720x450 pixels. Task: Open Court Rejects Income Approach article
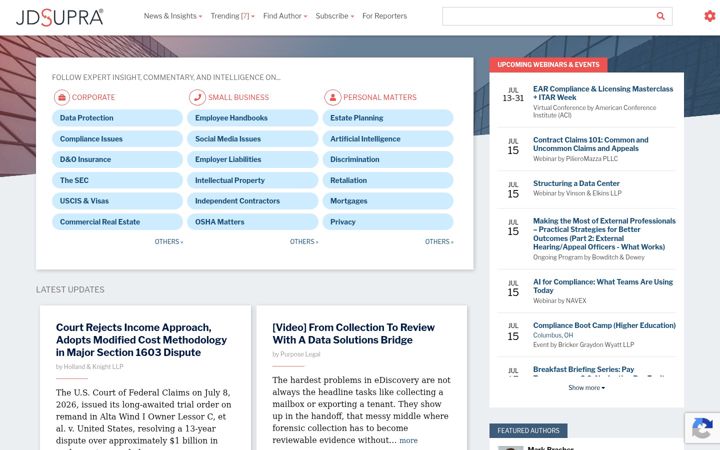pos(141,340)
